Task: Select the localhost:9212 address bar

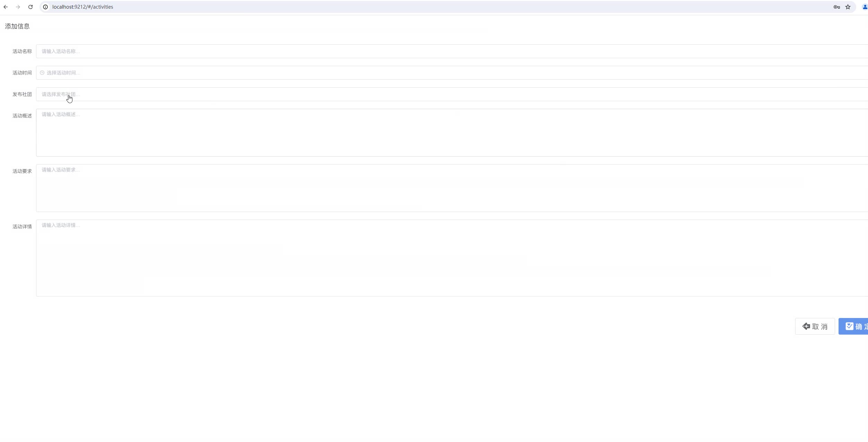Action: pyautogui.click(x=437, y=7)
